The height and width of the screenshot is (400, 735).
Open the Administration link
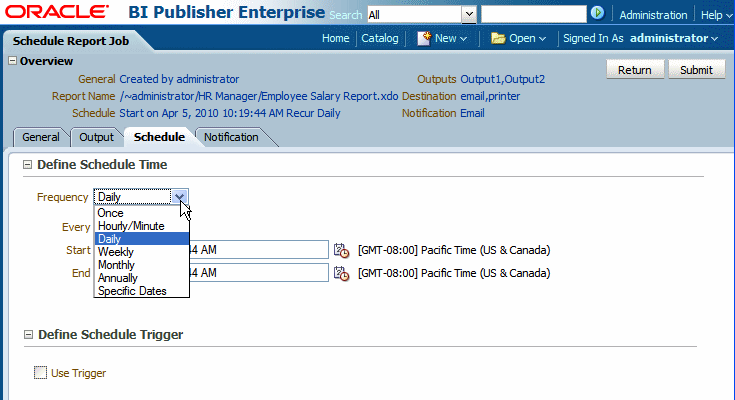tap(653, 15)
